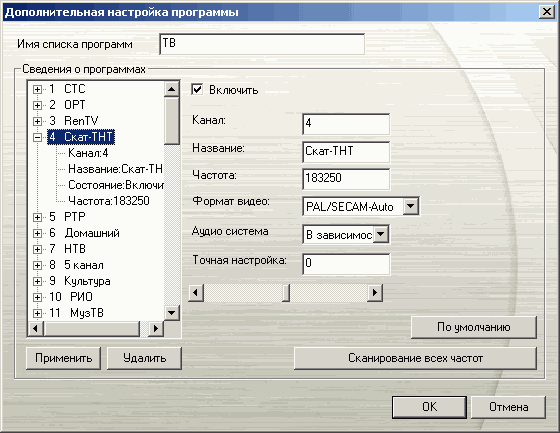The height and width of the screenshot is (433, 560).
Task: Open the Формат видео dropdown
Action: [411, 206]
